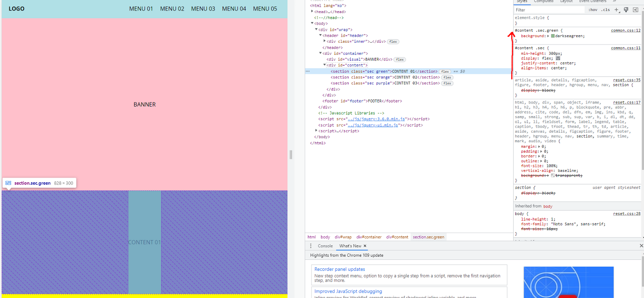Expand the margin shorthand property
Viewport: 644px width, 298px height.
[x=539, y=147]
